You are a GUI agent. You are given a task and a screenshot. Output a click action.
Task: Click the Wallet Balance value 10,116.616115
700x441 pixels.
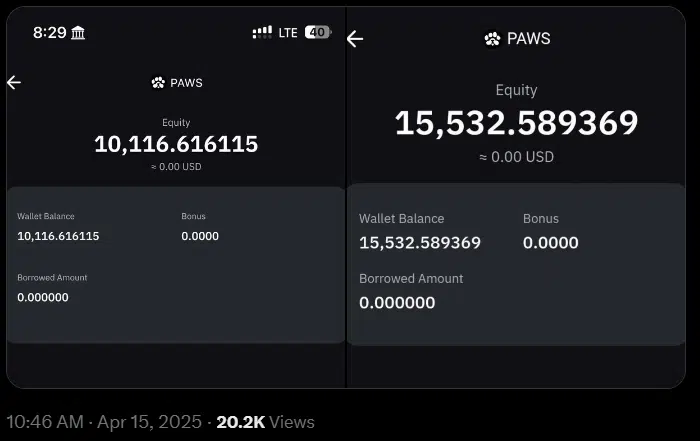click(58, 236)
